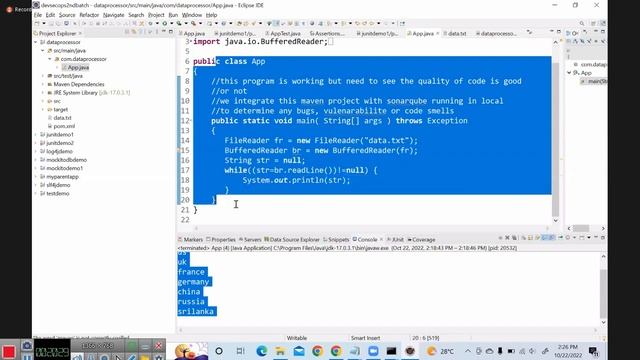Screen dimensions: 640x360
Task: Switch to the AppTest.java editor tab
Action: coord(282,33)
